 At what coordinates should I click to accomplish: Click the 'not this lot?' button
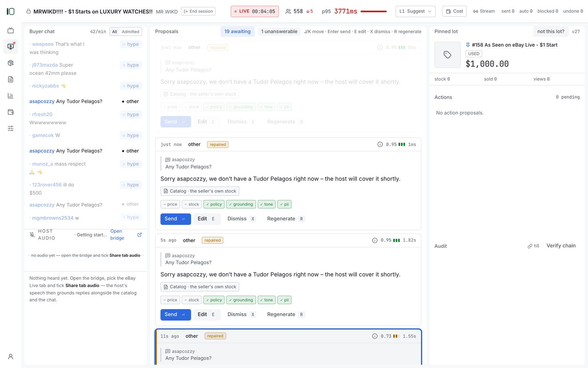point(550,31)
